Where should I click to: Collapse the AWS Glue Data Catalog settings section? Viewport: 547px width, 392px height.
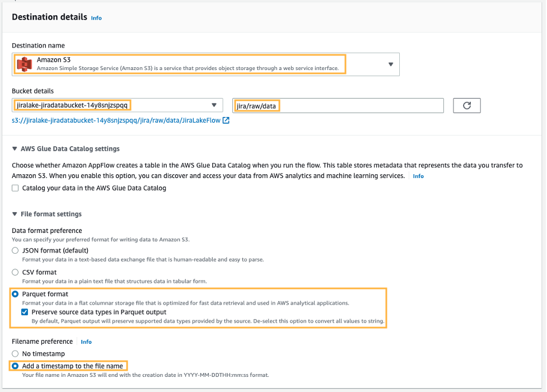click(13, 148)
